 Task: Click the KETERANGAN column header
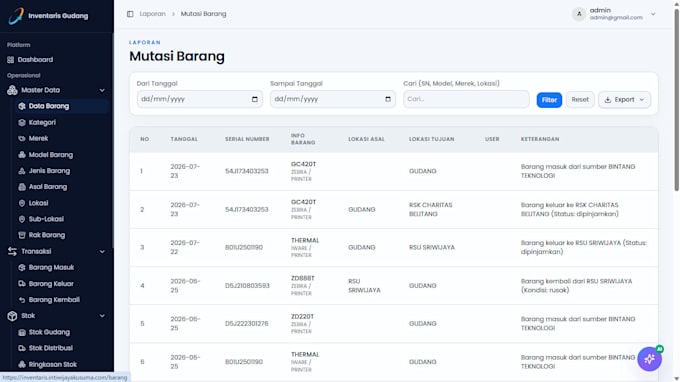click(x=540, y=139)
